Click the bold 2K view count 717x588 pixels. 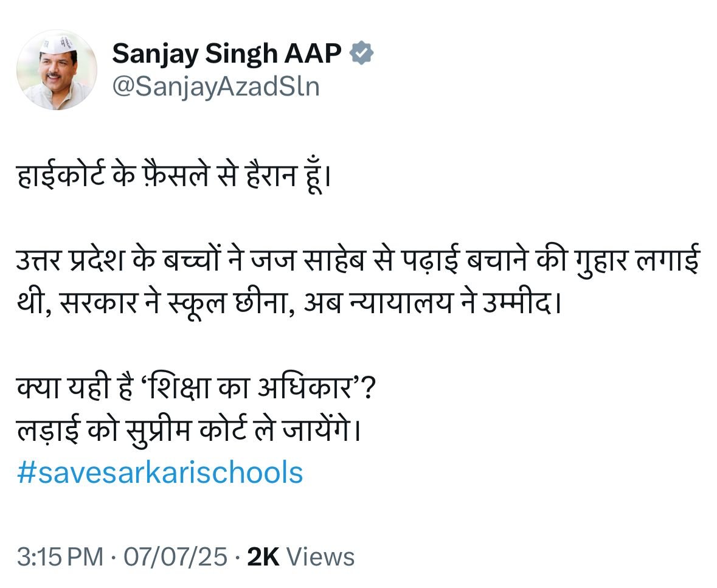coord(263,557)
